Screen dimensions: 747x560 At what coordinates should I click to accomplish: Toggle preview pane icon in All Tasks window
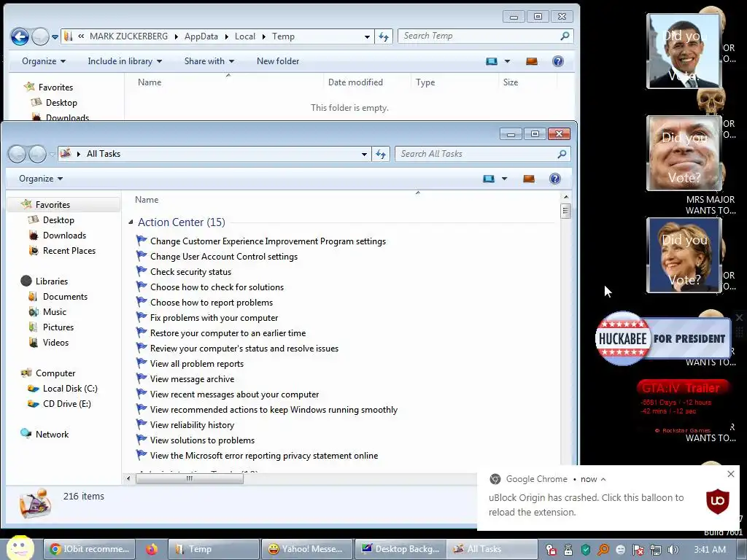coord(529,179)
